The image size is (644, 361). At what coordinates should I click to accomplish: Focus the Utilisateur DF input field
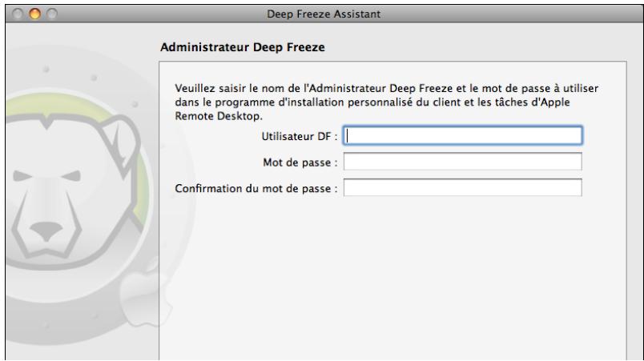pos(462,135)
